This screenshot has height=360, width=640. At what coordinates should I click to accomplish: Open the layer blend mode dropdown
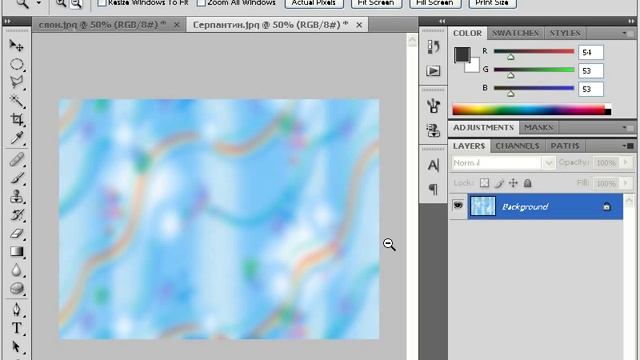coord(503,163)
